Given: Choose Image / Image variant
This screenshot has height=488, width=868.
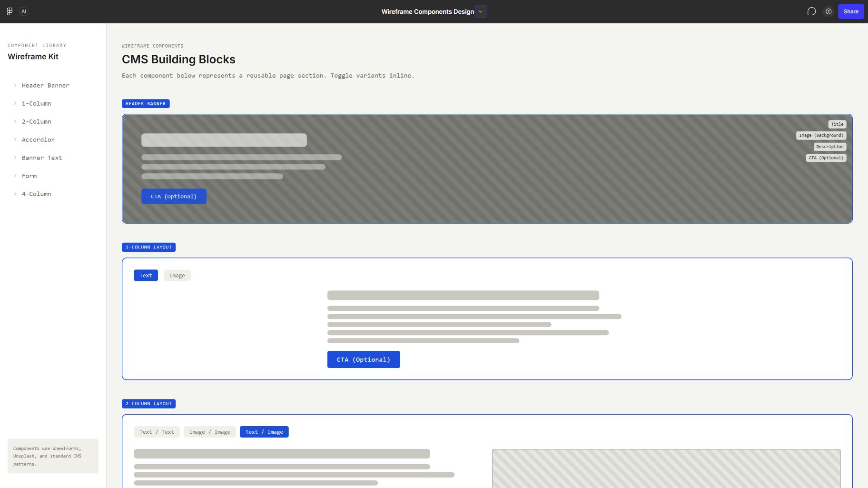Looking at the screenshot, I should pos(210,432).
